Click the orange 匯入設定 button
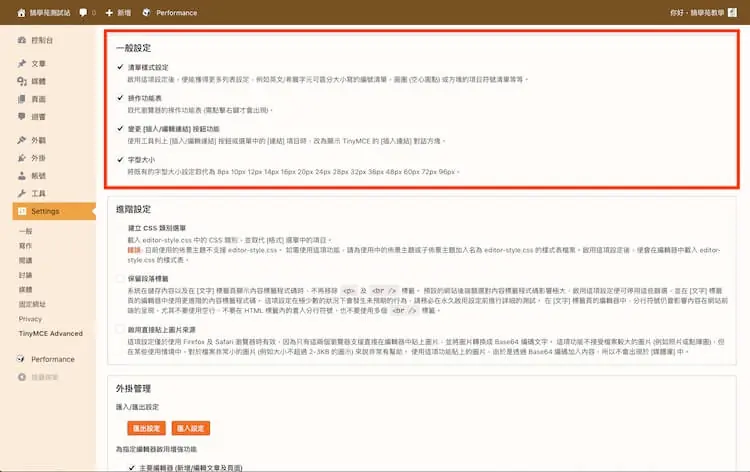Viewport: 750px width, 472px height. (190, 428)
